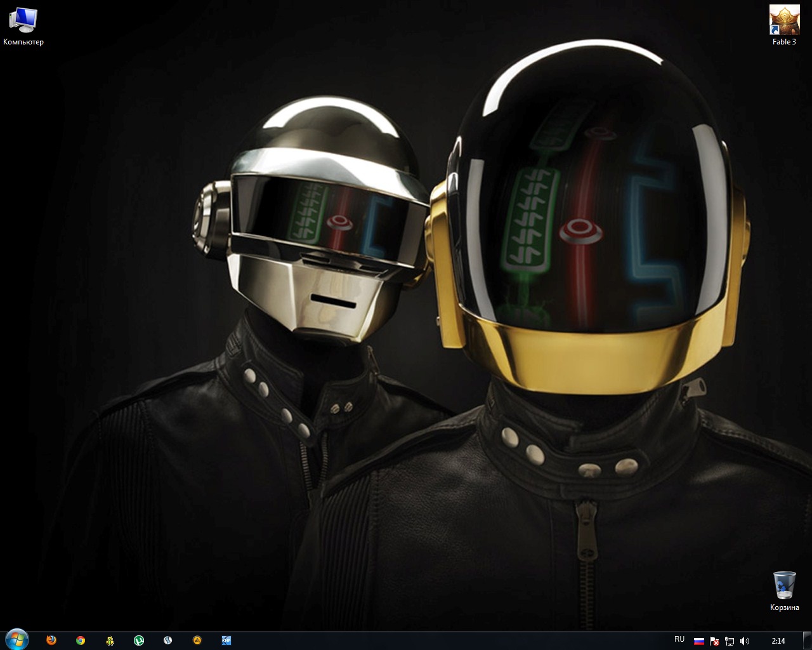Open the Windows Start menu orb
The height and width of the screenshot is (650, 812).
(16, 640)
